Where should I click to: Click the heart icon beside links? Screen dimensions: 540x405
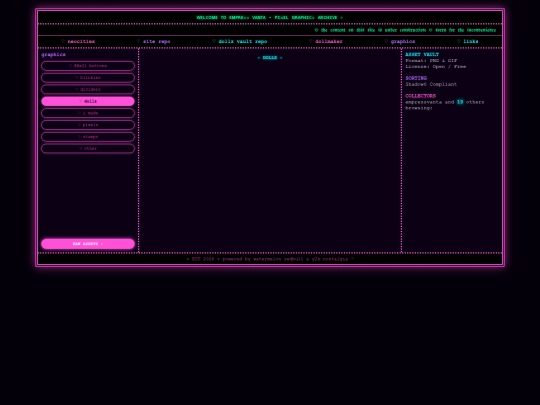pos(459,41)
